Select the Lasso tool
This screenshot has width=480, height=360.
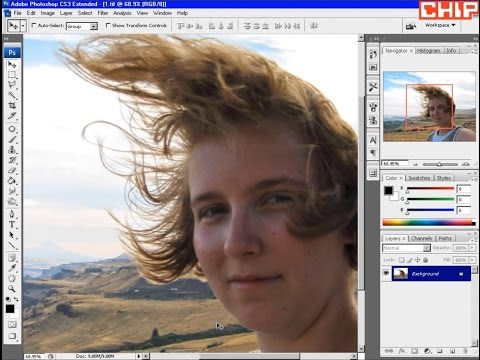tap(12, 85)
